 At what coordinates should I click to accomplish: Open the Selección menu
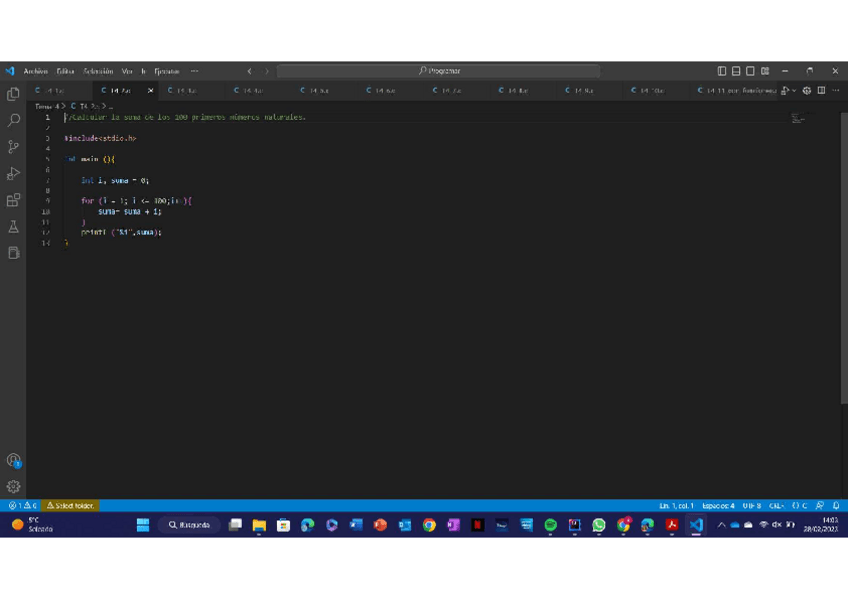(98, 71)
